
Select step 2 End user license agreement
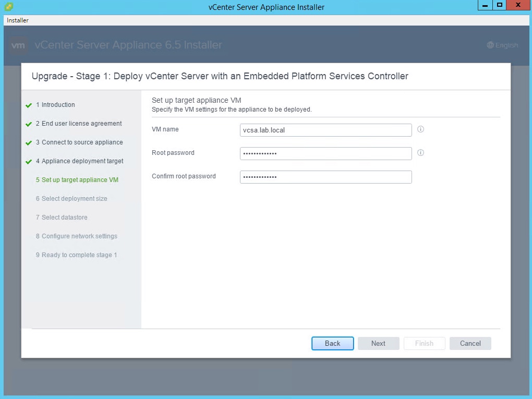point(81,124)
